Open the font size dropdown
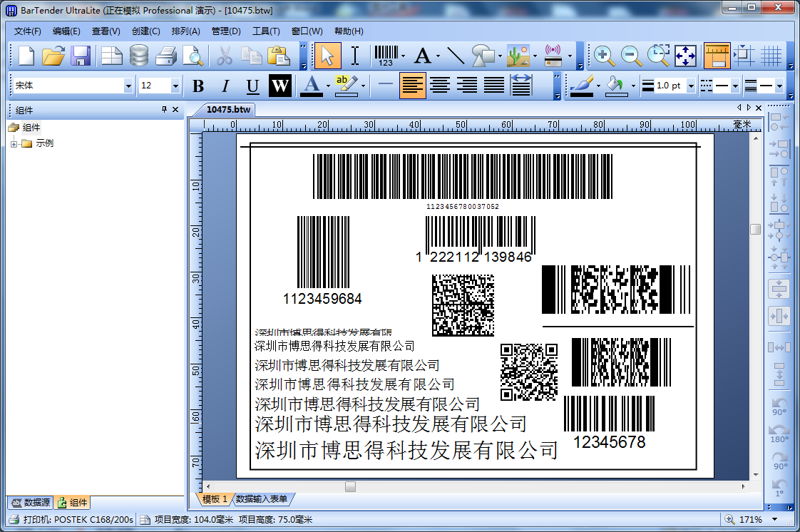 [175, 86]
